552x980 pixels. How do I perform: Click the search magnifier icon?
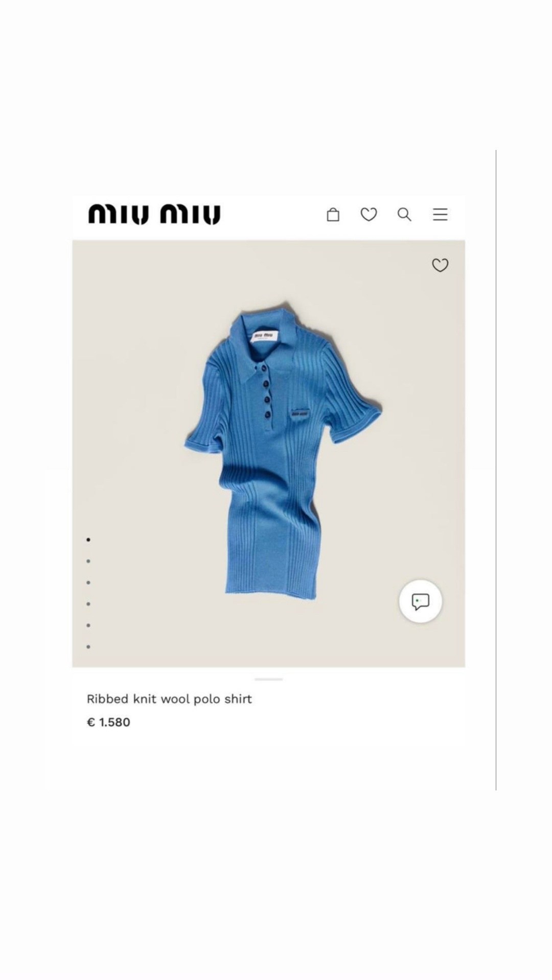404,215
